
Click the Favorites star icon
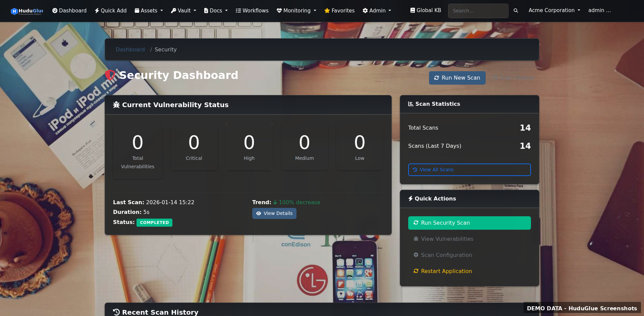point(326,10)
